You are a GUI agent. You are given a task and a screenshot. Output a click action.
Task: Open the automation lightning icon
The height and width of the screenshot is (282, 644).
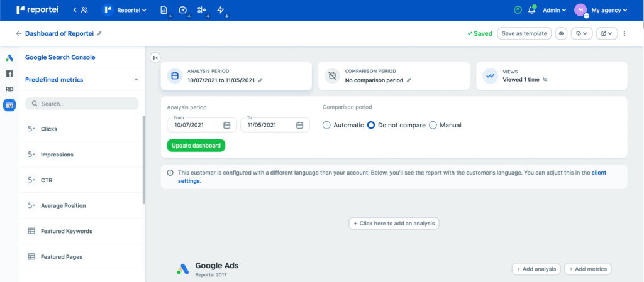click(x=221, y=10)
